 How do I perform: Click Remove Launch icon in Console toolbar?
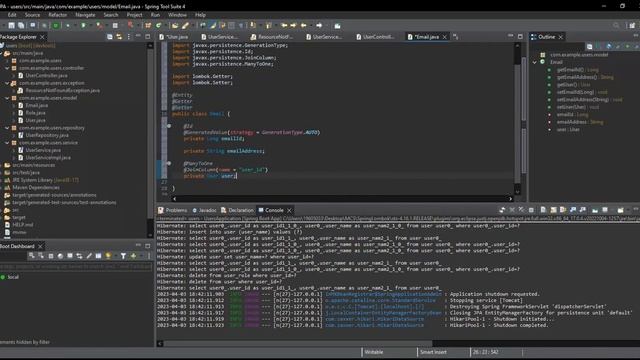point(512,210)
